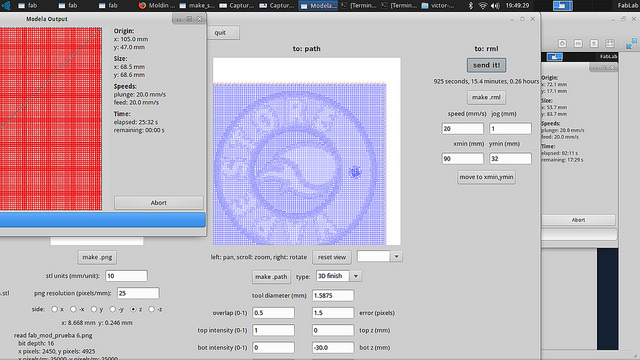
Task: Click the 19:49:29 panel clock
Action: tap(517, 5)
